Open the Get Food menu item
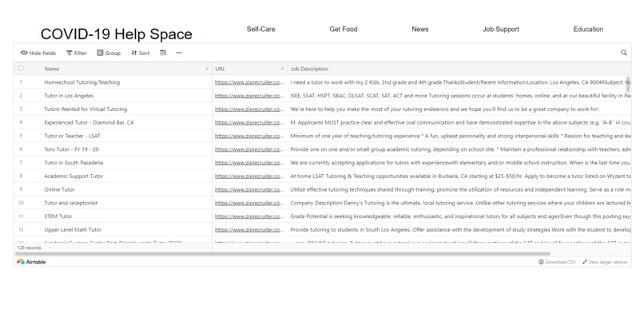 [x=344, y=29]
